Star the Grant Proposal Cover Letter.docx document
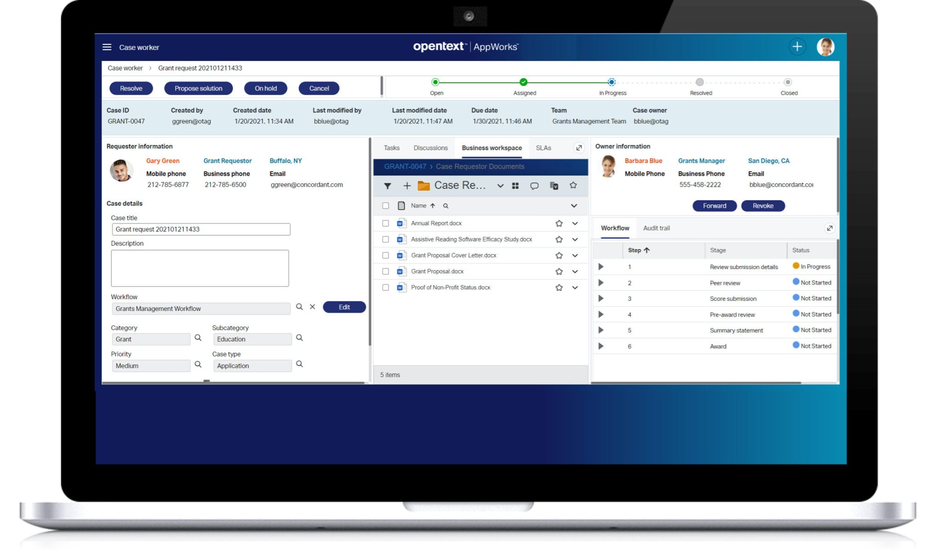 pos(559,255)
